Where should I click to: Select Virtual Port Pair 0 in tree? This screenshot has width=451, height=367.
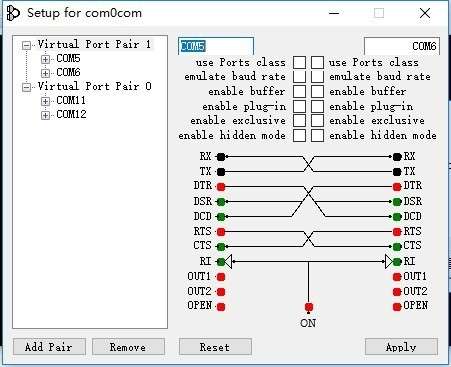click(94, 86)
